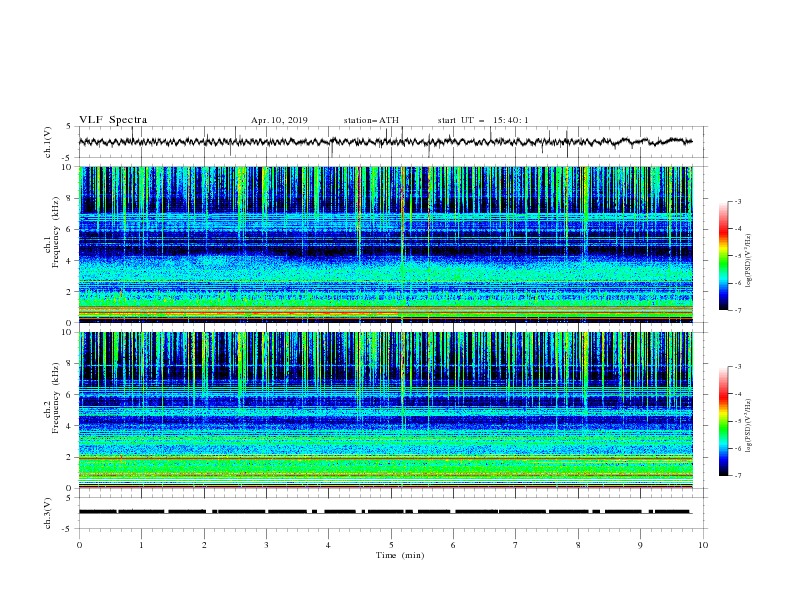Image resolution: width=792 pixels, height=612 pixels.
Task: Click the '-3' value on upper colorbar
Action: coord(737,201)
